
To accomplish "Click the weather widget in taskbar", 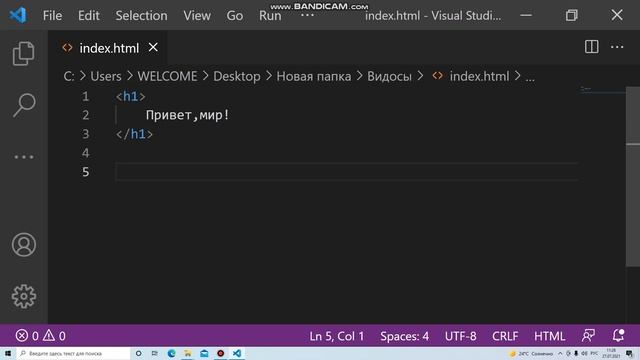I will tap(531, 353).
